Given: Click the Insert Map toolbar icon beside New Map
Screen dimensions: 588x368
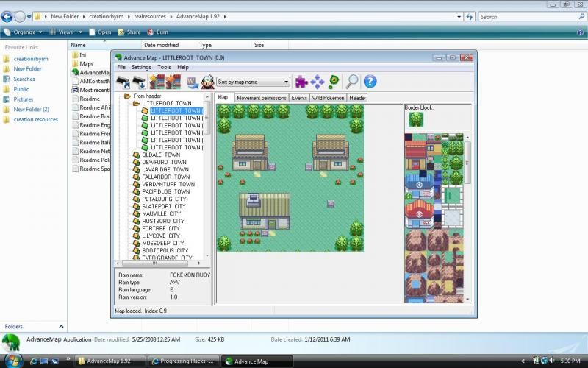Looking at the screenshot, I should coord(173,82).
